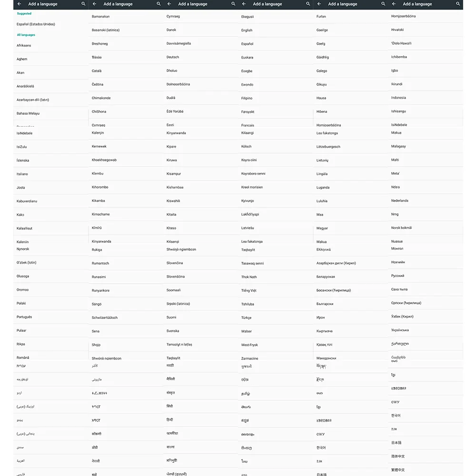Choose Nederlands from the language list

click(426, 201)
